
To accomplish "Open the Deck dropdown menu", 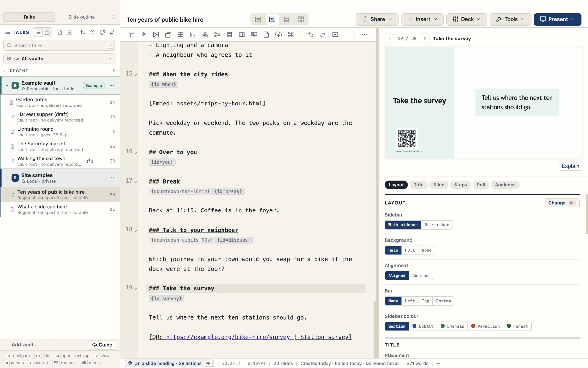I will pyautogui.click(x=466, y=19).
